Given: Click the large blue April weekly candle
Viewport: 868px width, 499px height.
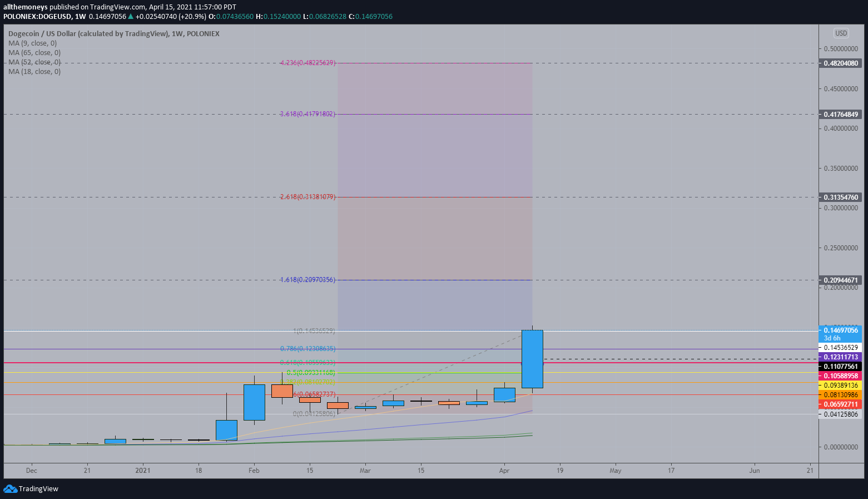Looking at the screenshot, I should (532, 359).
